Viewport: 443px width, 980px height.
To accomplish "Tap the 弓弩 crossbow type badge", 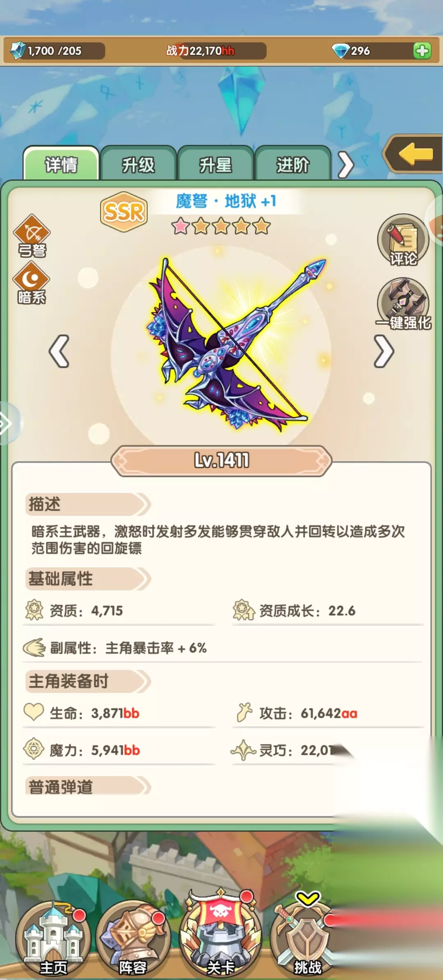I will point(32,236).
